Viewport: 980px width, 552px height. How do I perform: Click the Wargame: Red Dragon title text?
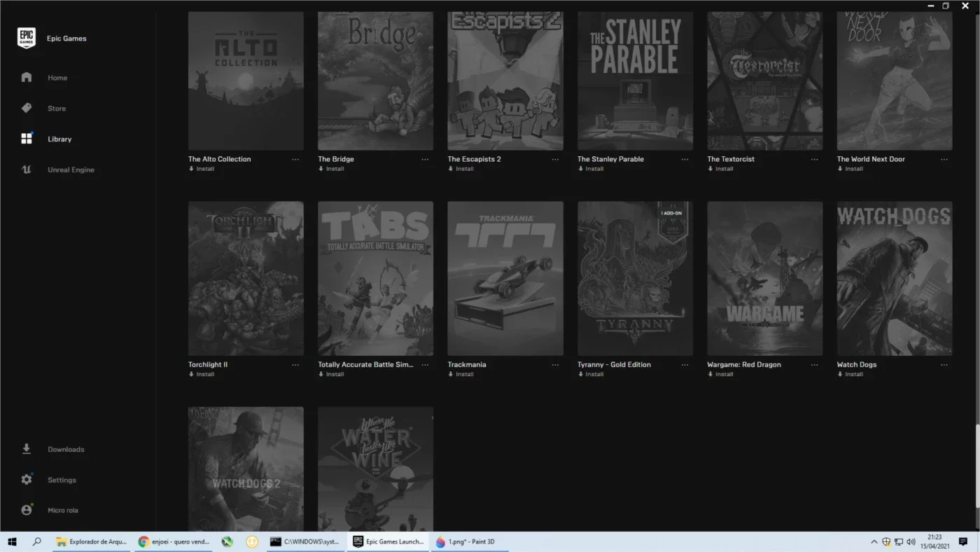pyautogui.click(x=744, y=364)
